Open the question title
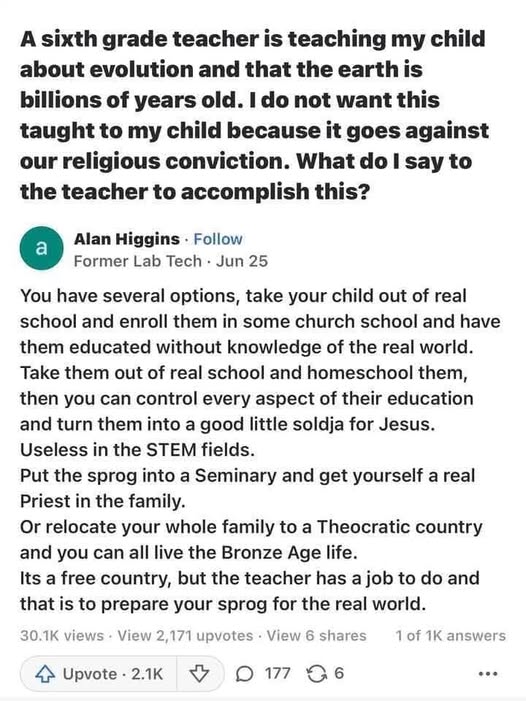 (254, 115)
